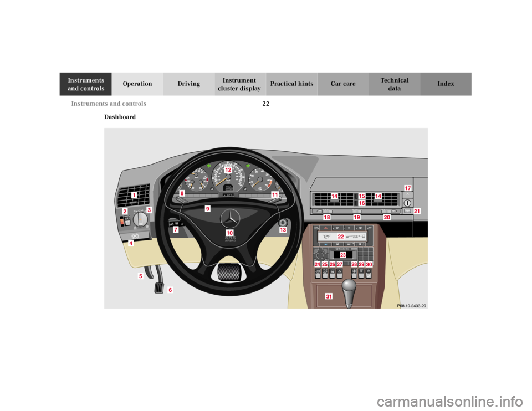Screen dimensions: 532x411
Task: Click callout number 9 on steering wheel
Action: coord(208,209)
